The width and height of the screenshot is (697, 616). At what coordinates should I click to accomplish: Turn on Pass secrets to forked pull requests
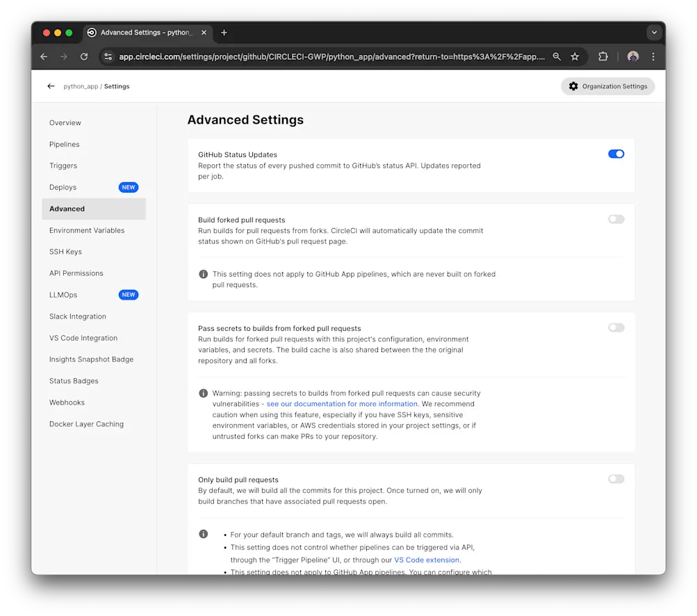pyautogui.click(x=616, y=327)
